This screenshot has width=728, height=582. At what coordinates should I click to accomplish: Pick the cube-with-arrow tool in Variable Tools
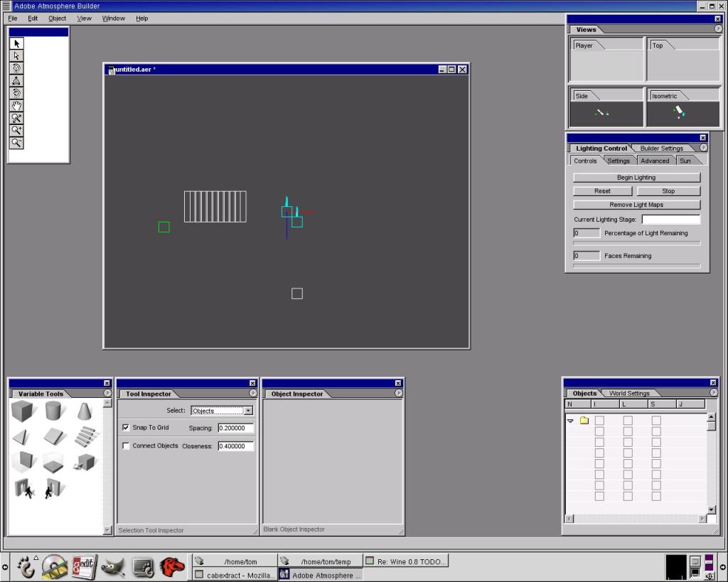tap(85, 462)
